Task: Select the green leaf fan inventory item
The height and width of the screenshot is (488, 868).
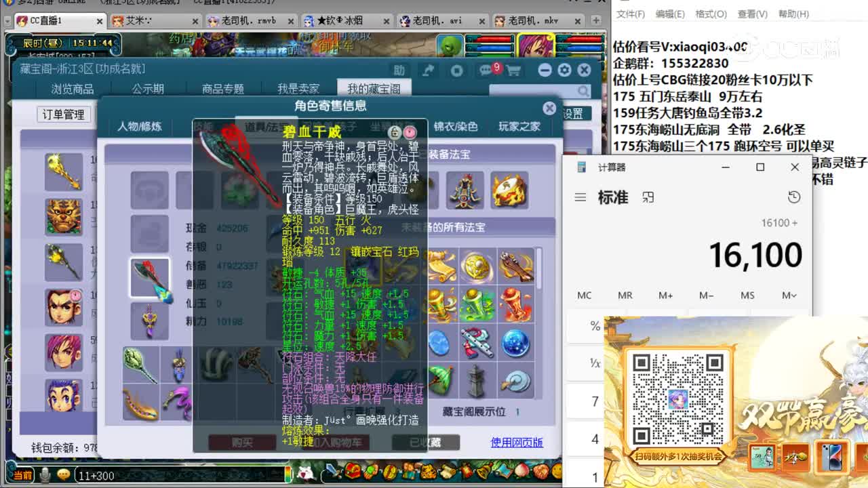Action: pos(140,365)
